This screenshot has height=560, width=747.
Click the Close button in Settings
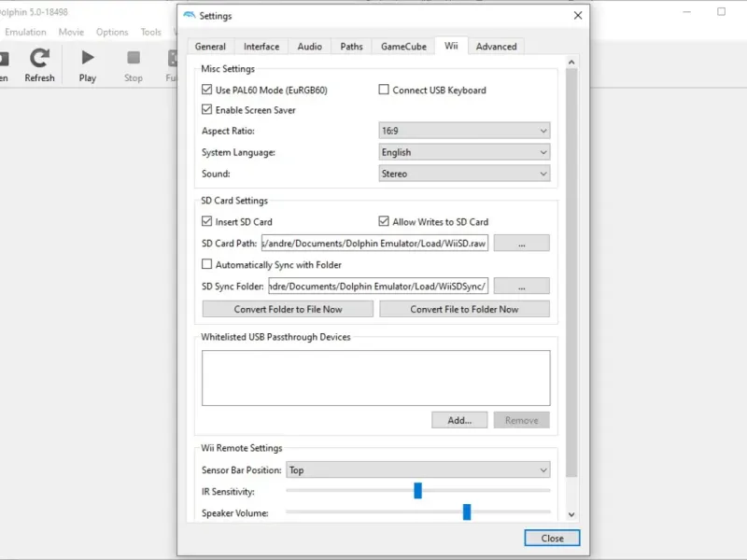[552, 539]
